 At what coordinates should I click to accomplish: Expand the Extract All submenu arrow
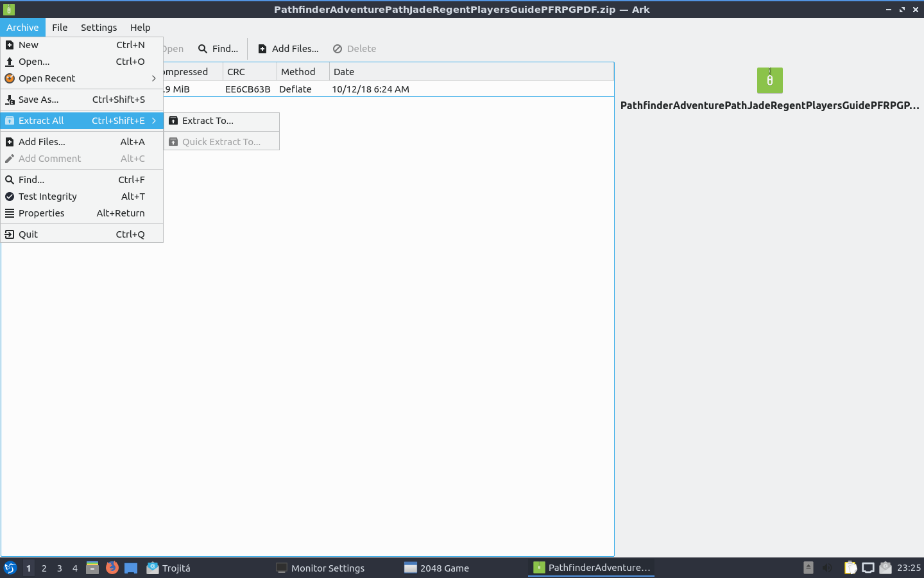coord(154,121)
